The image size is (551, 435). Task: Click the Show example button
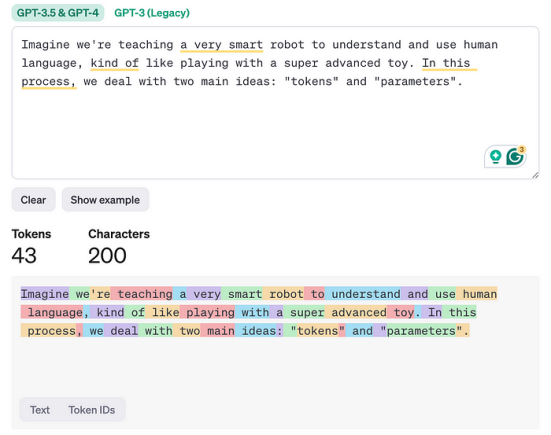pos(105,200)
